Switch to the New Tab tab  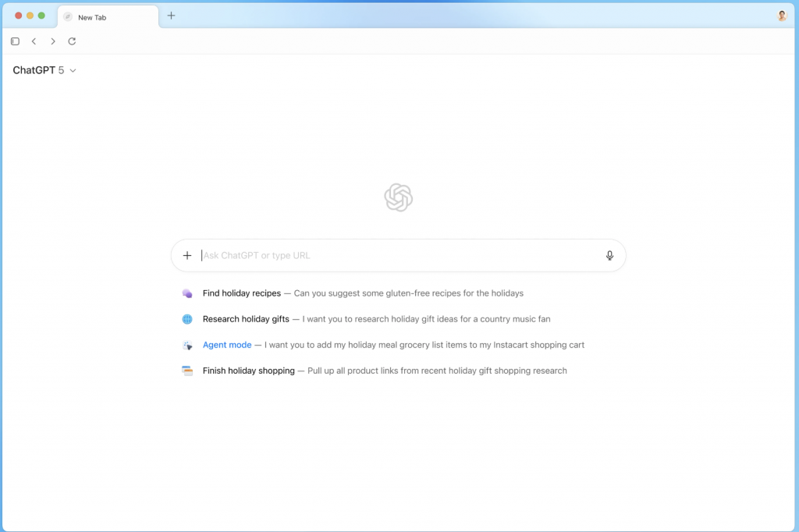pyautogui.click(x=108, y=16)
